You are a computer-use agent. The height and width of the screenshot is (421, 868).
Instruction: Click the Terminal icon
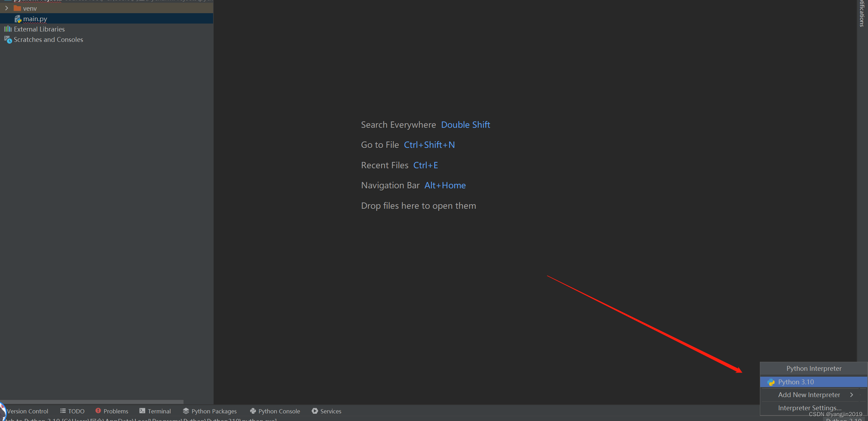click(x=142, y=411)
